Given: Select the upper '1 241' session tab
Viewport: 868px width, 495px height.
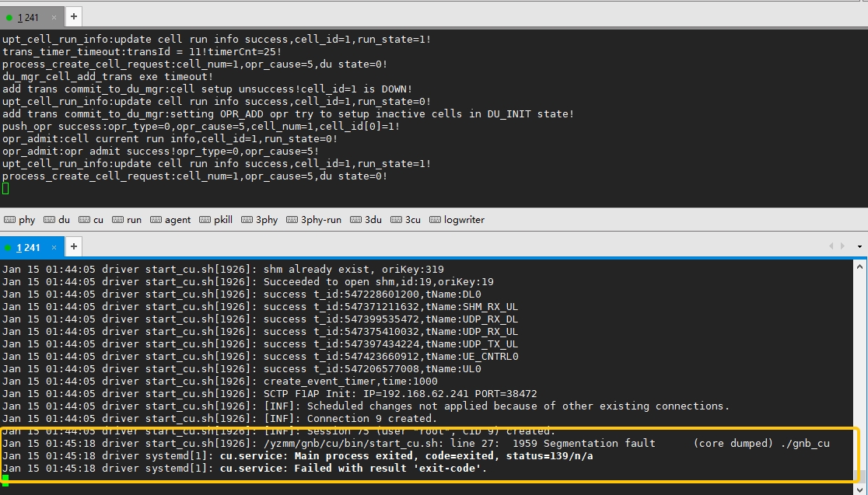Looking at the screenshot, I should coord(27,16).
